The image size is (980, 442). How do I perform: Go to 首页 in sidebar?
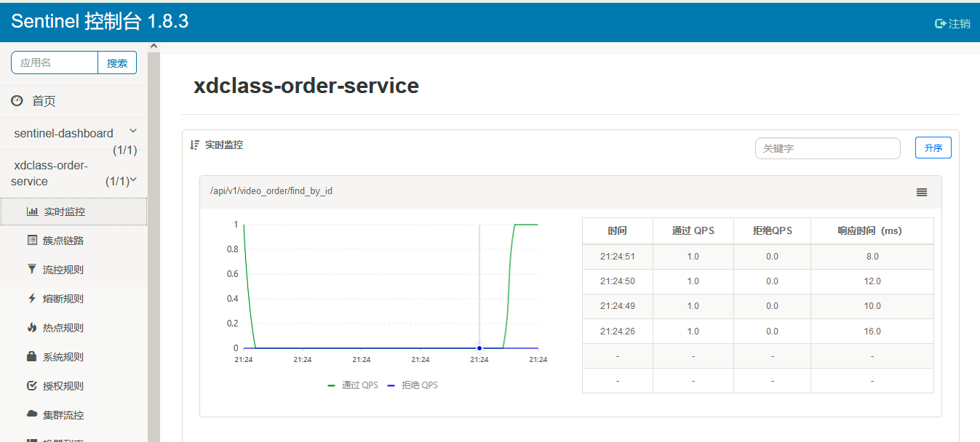pos(73,101)
